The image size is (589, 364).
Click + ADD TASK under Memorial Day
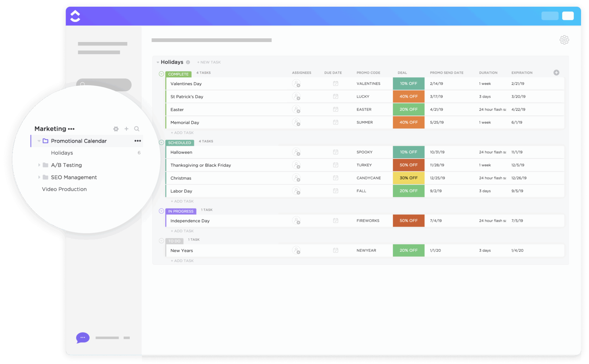point(182,132)
